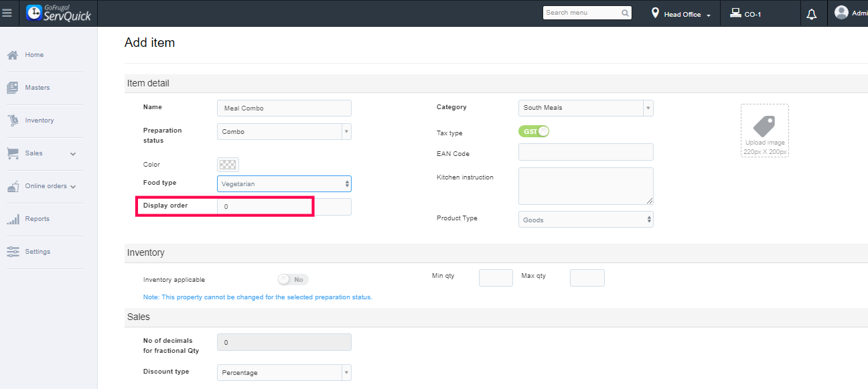Click the upload image tag icon

[x=764, y=127]
